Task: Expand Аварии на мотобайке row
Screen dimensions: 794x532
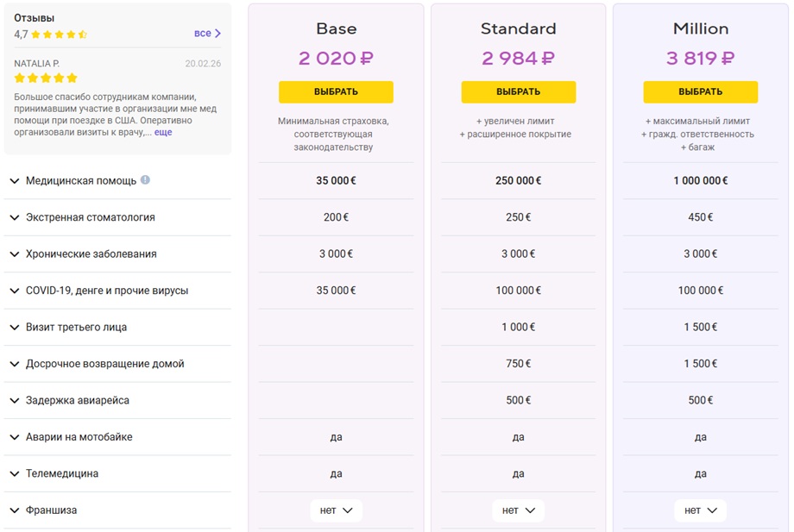Action: click(x=117, y=437)
